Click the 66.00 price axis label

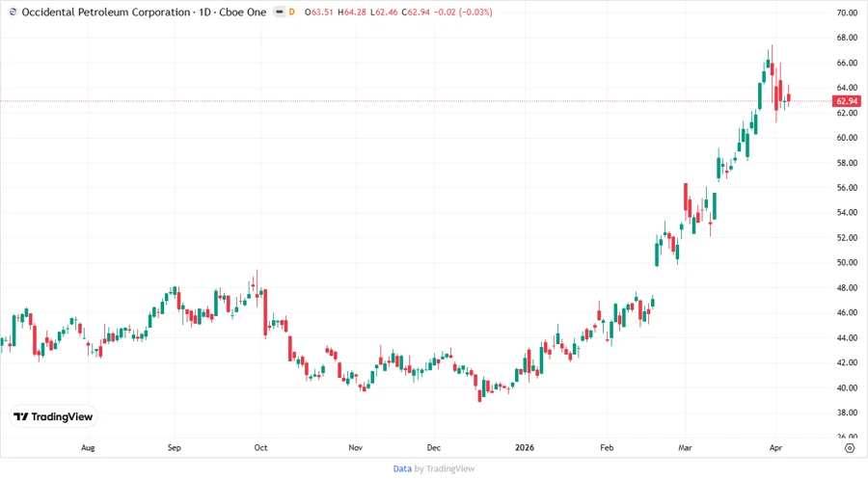pyautogui.click(x=847, y=63)
